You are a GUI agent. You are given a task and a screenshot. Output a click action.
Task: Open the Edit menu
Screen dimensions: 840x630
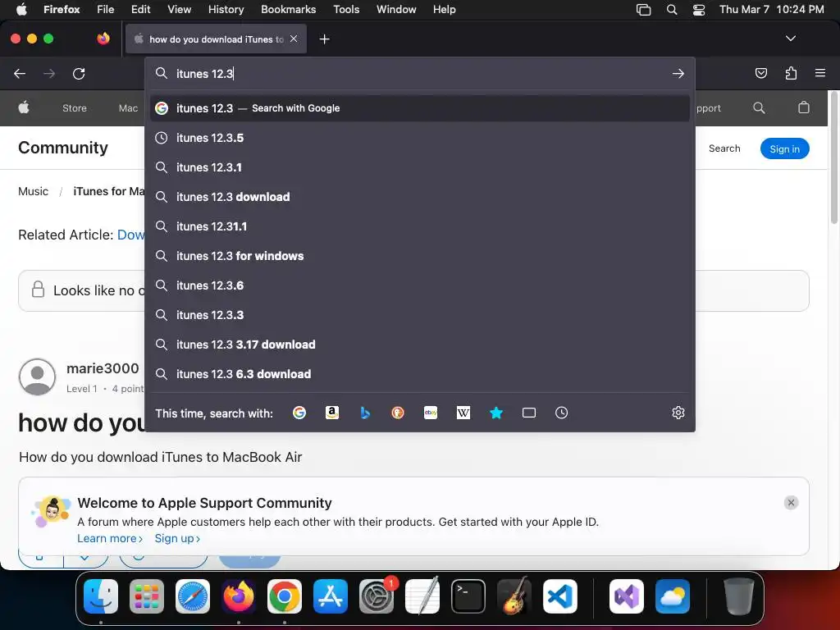[140, 9]
